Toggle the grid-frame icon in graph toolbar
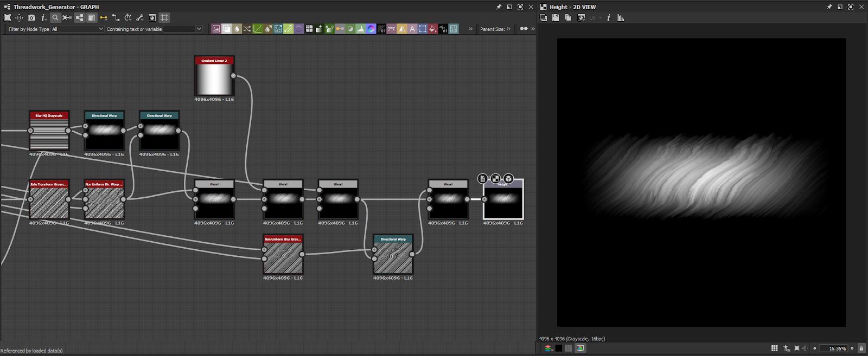The width and height of the screenshot is (868, 356). pyautogui.click(x=164, y=18)
